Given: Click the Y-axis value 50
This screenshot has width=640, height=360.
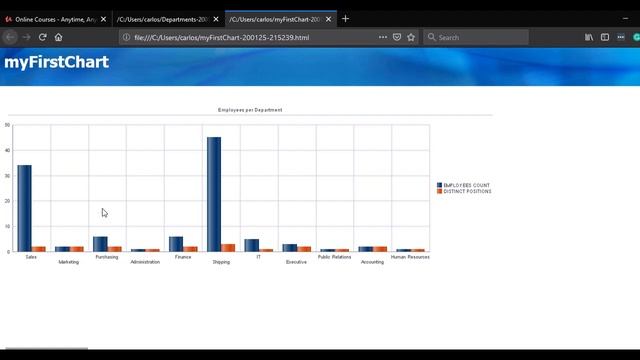Looking at the screenshot, I should 7,125.
